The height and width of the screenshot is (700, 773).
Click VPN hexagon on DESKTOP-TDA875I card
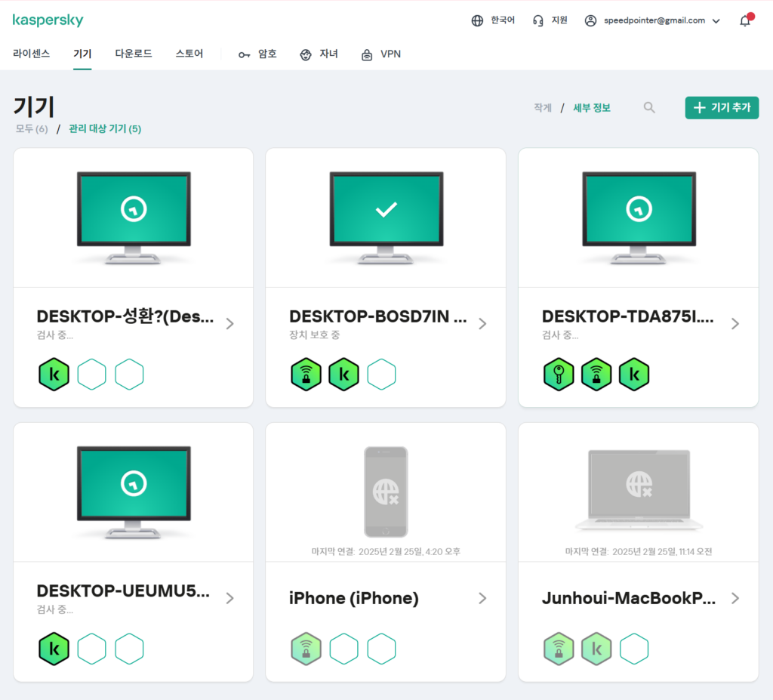coord(596,375)
